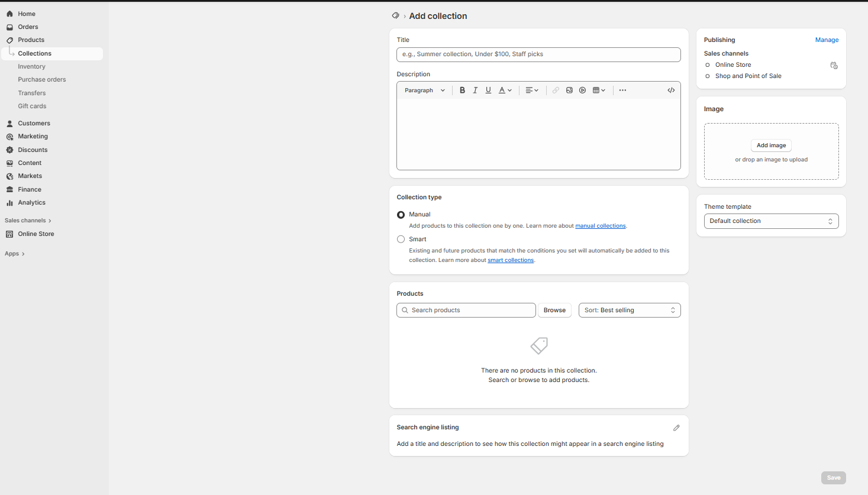
Task: Edit search engine listing with pencil icon
Action: (676, 428)
